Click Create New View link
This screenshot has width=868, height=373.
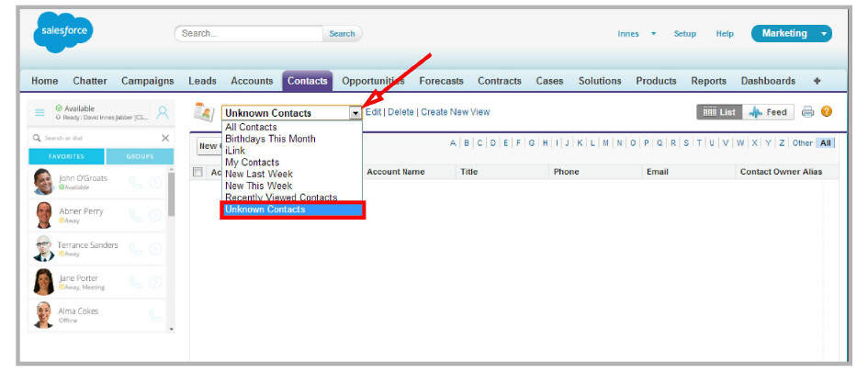[x=456, y=112]
